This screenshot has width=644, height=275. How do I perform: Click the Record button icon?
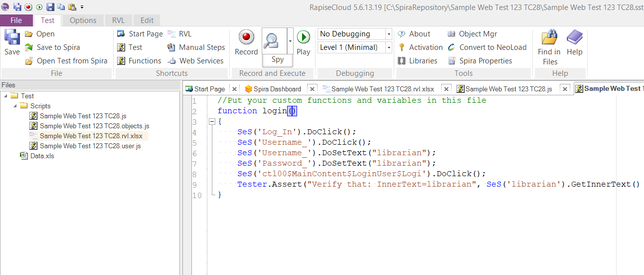click(x=246, y=38)
